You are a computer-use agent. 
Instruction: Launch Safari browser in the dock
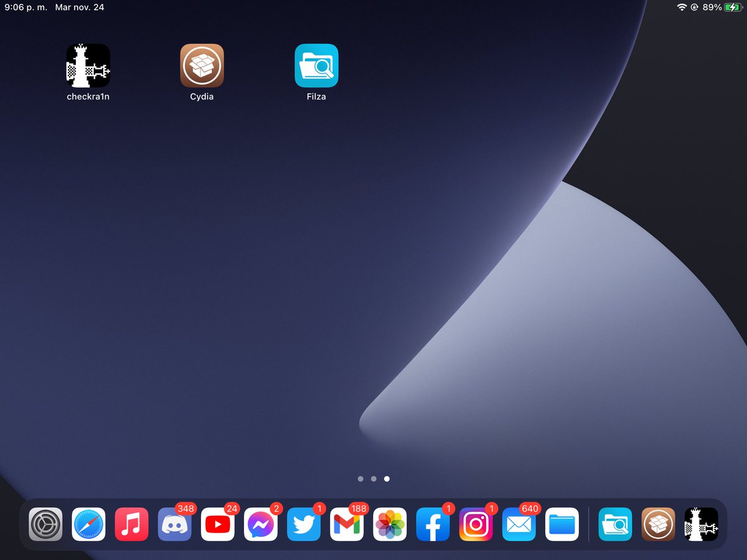[x=88, y=525]
